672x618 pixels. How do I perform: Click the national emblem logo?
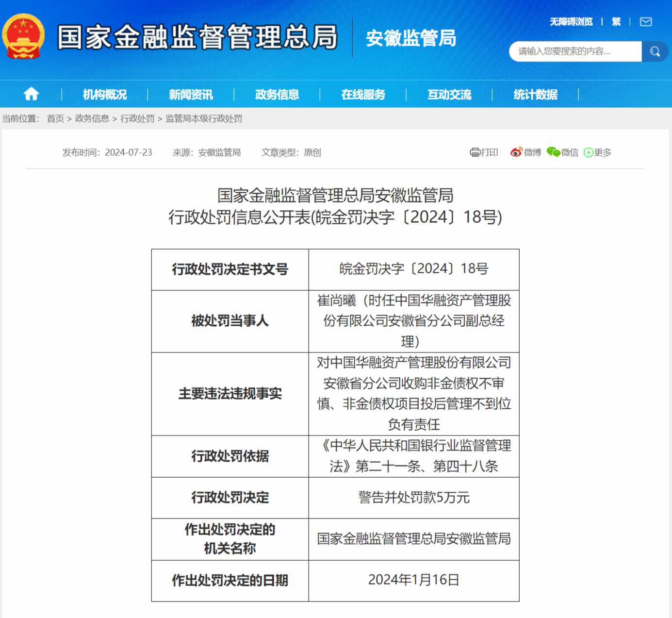coord(23,36)
